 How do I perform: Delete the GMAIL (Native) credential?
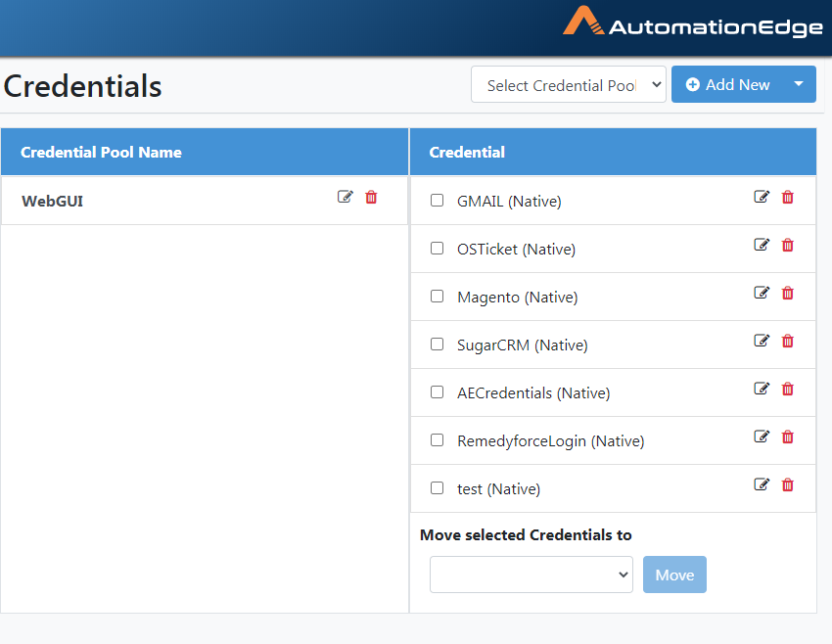point(788,198)
